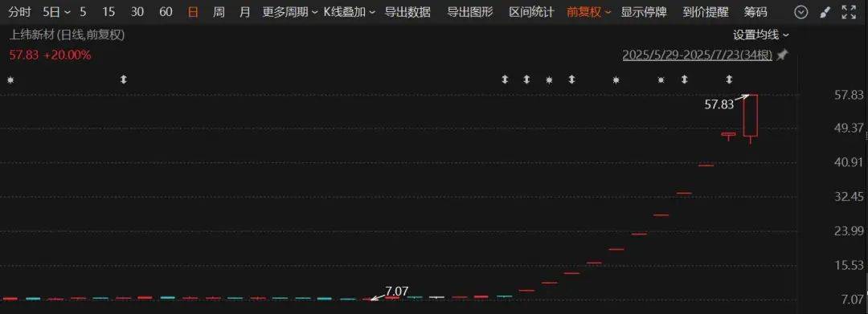This screenshot has width=868, height=314.
Task: Click the up-down arrow marker above the 57.83 candle
Action: click(729, 80)
